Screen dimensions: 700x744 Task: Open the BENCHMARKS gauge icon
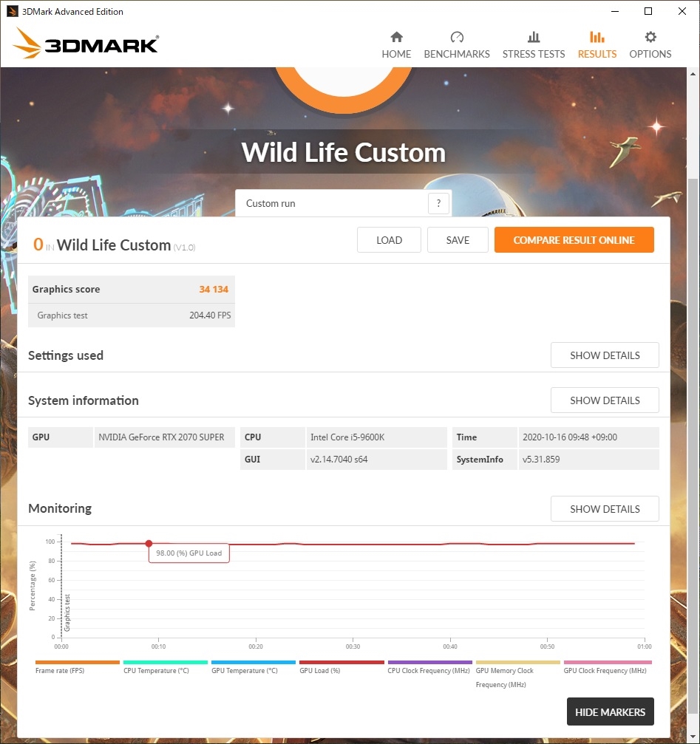click(x=457, y=37)
